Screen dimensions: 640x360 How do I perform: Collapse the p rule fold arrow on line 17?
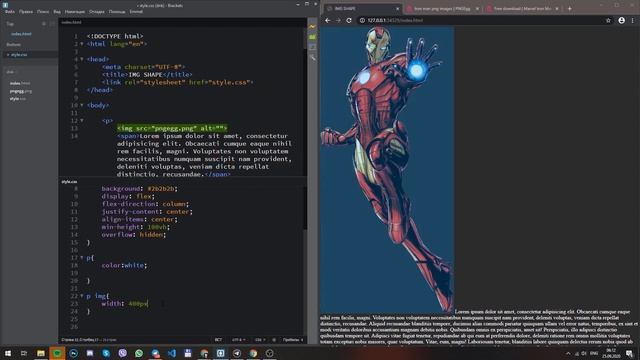pyautogui.click(x=82, y=258)
